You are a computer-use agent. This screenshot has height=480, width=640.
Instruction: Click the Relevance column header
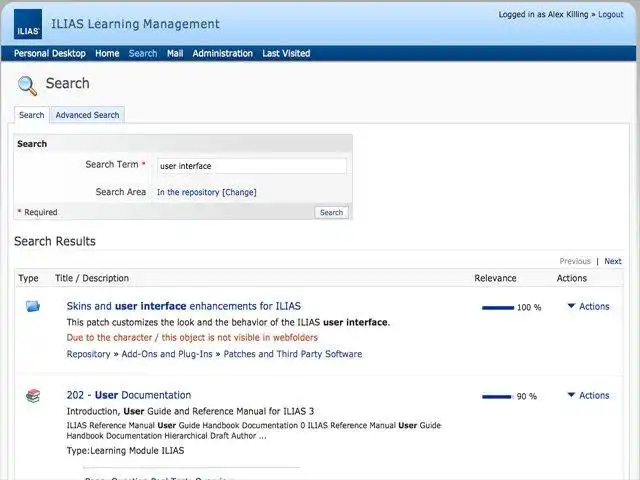coord(495,278)
